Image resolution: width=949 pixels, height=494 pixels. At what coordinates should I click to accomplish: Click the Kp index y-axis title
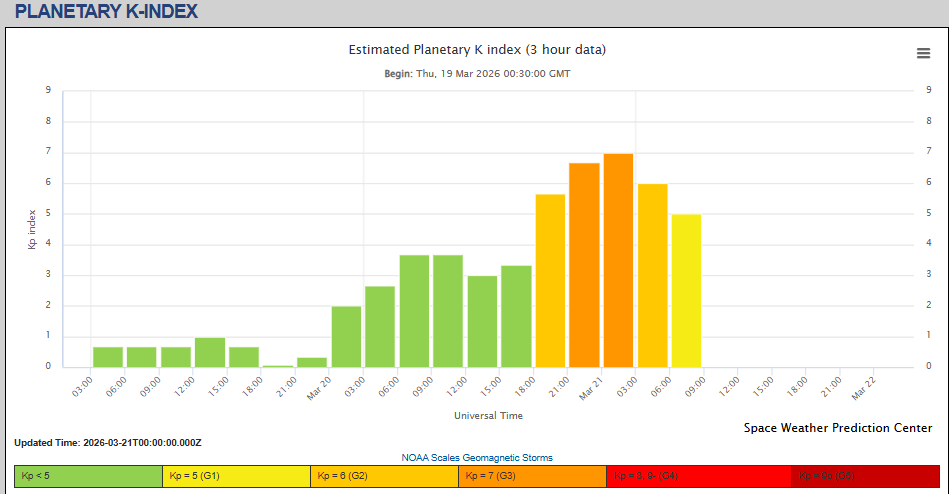point(32,229)
